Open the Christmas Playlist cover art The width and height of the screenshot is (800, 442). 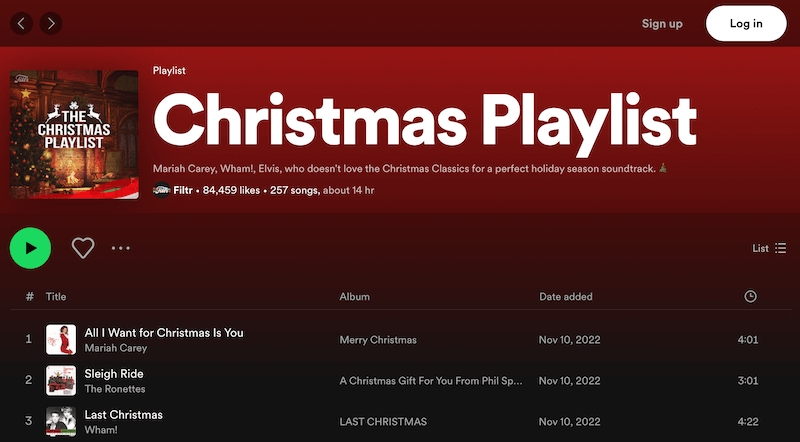point(74,134)
